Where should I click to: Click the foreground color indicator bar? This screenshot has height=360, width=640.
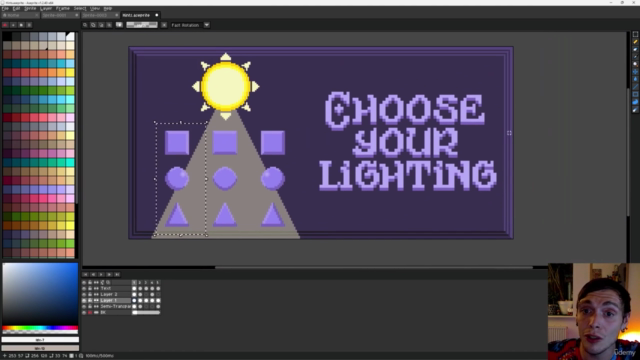[x=40, y=340]
